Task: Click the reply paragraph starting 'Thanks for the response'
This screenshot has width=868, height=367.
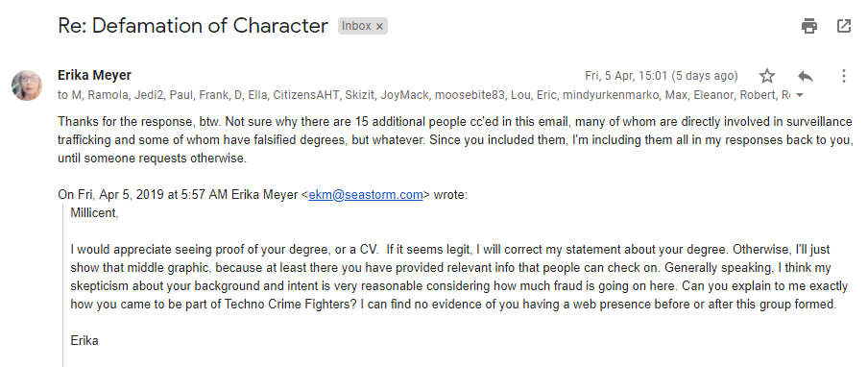Action: pyautogui.click(x=454, y=140)
